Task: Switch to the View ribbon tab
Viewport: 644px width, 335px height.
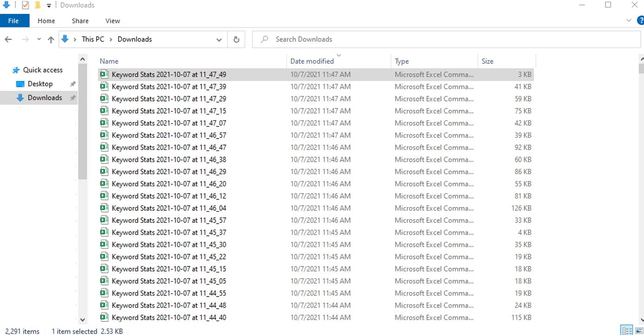Action: click(113, 21)
